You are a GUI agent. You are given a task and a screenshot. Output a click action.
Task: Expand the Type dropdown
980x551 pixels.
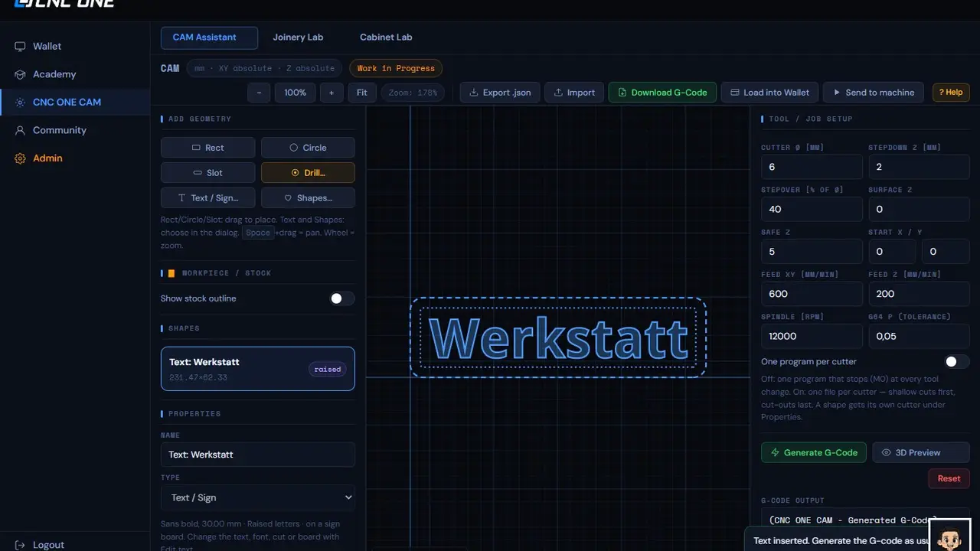pos(258,497)
